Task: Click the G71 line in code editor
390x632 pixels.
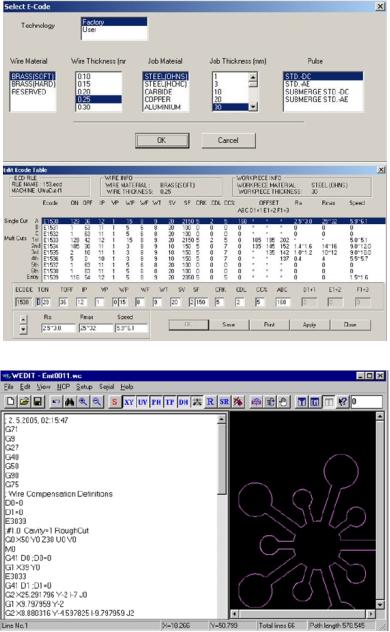Action: pyautogui.click(x=11, y=429)
